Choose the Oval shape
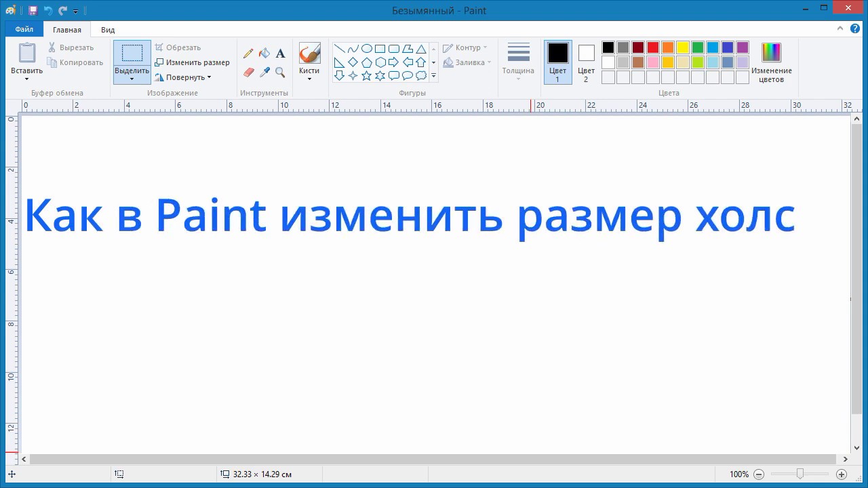868x488 pixels. click(x=367, y=49)
